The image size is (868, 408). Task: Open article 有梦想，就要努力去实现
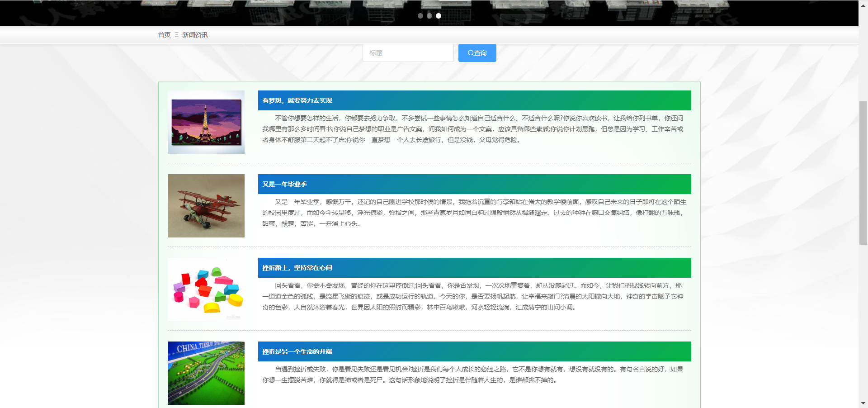point(297,100)
